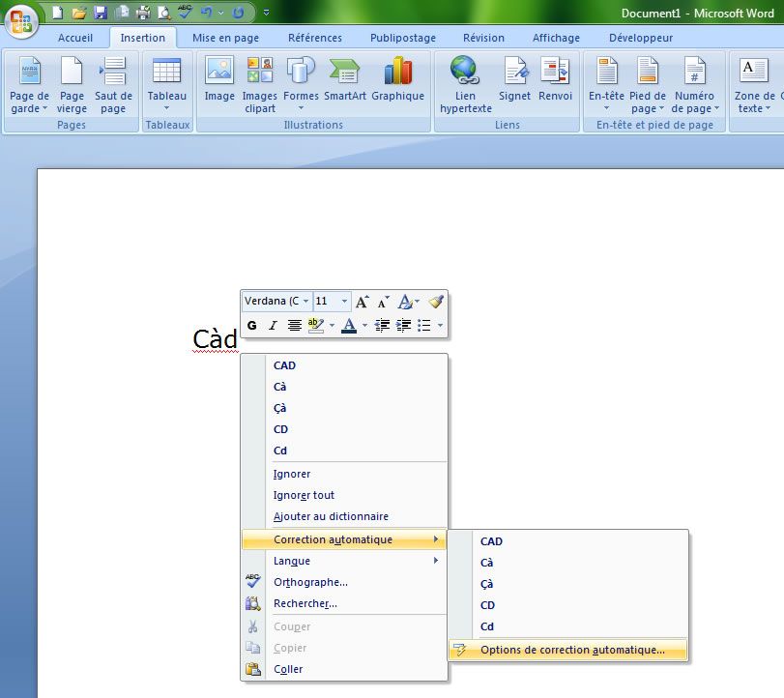Open quick styles in mini toolbar
Screen dimensions: 784x698
pos(408,302)
